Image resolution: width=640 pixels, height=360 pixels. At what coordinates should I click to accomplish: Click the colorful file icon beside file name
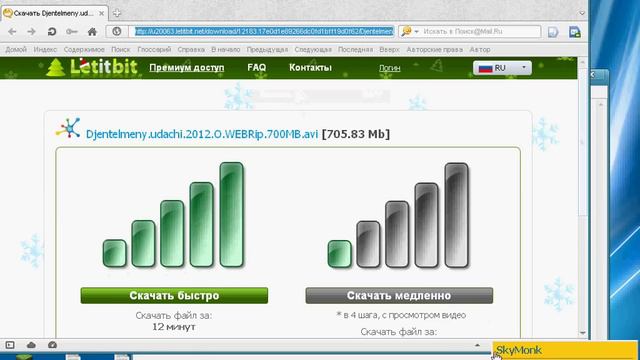[x=68, y=128]
